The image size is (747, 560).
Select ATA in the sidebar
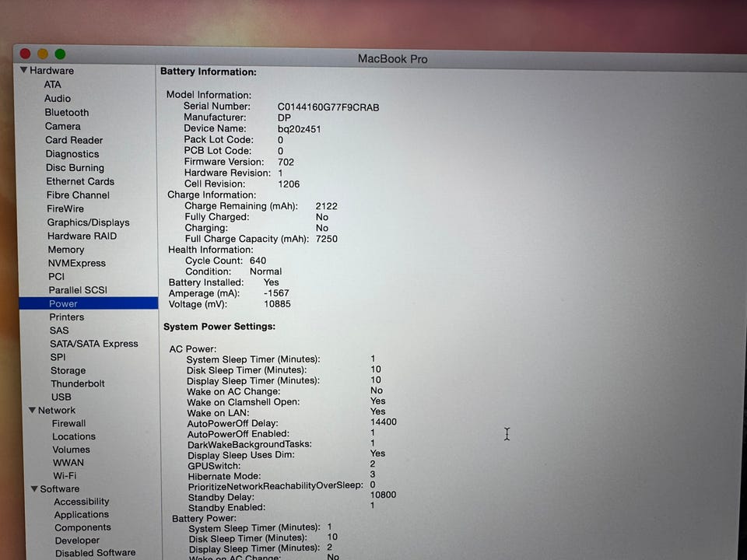52,84
